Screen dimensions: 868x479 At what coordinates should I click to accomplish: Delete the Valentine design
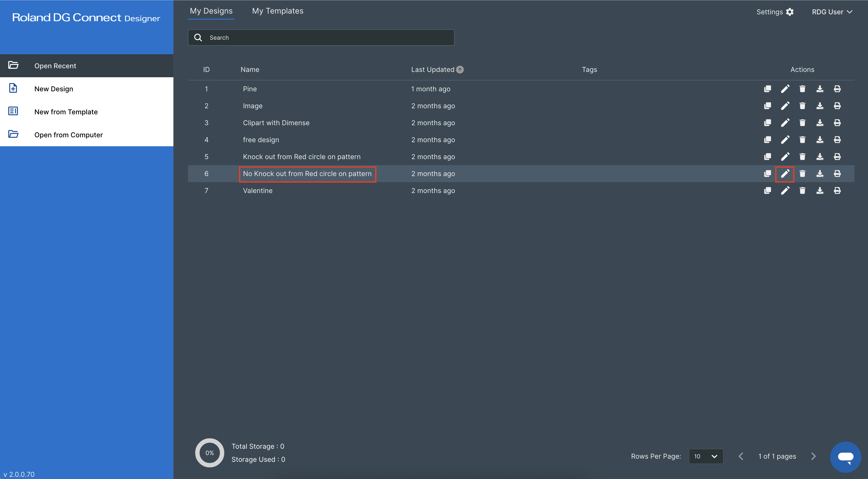click(802, 191)
